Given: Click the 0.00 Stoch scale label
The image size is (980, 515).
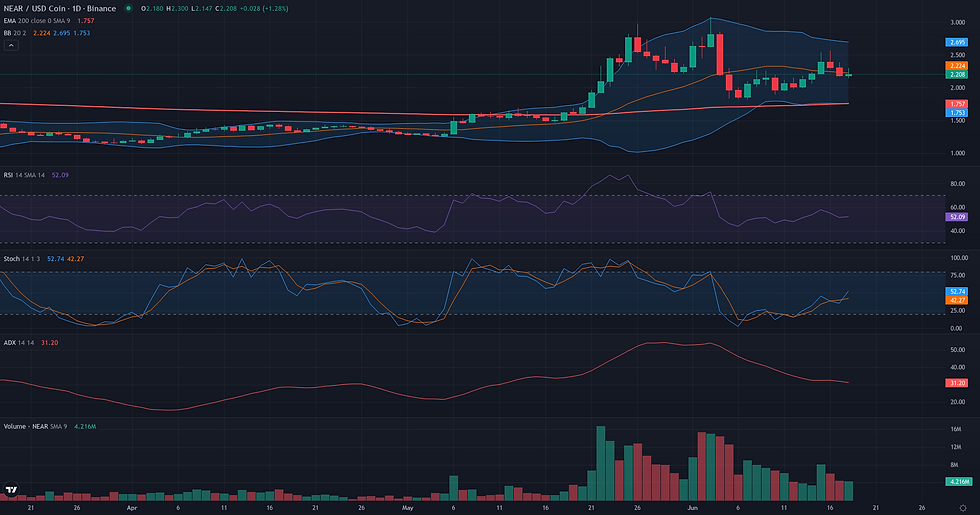Looking at the screenshot, I should click(x=957, y=328).
